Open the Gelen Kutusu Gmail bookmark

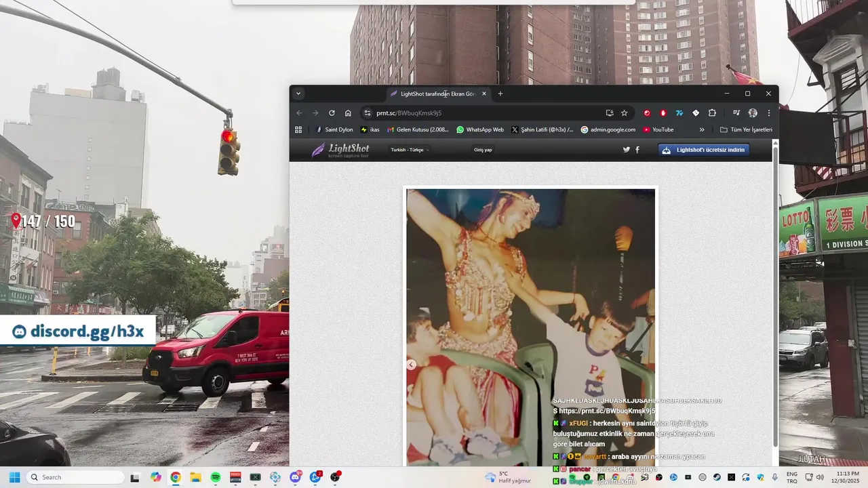[x=418, y=129]
